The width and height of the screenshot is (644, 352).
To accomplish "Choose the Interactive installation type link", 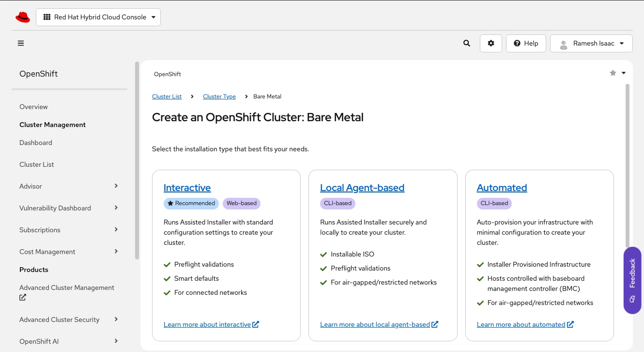I will tap(187, 188).
